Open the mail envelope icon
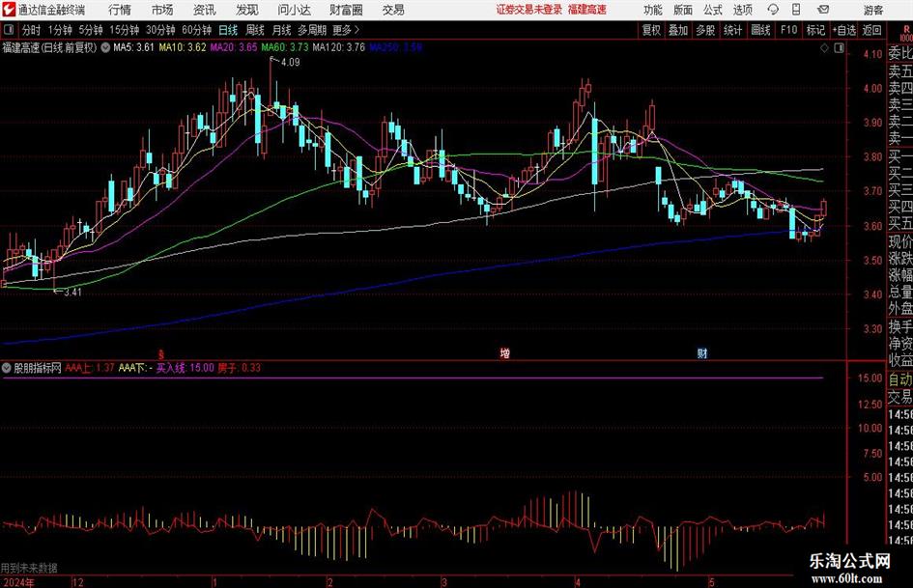The height and width of the screenshot is (588, 913). (x=823, y=10)
